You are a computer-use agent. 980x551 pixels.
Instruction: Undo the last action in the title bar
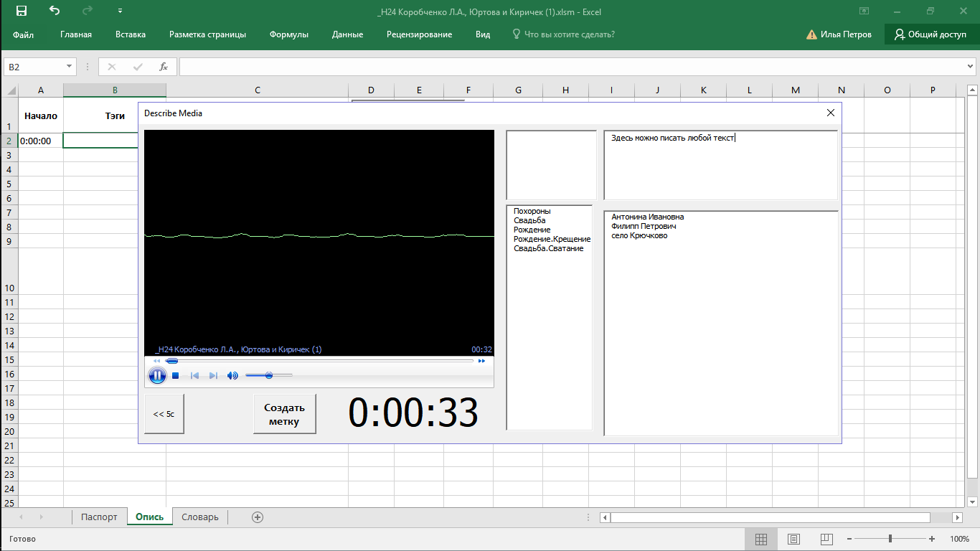(x=55, y=11)
